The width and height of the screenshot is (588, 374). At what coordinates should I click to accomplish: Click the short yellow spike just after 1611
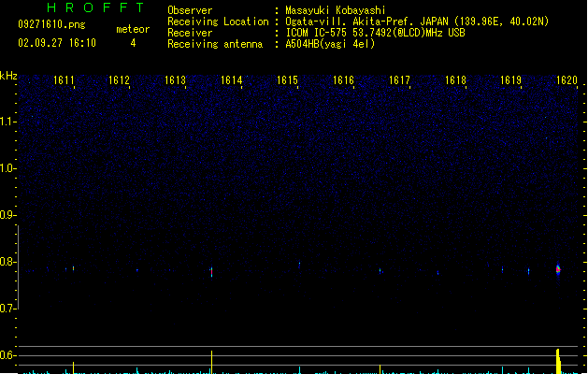point(74,367)
